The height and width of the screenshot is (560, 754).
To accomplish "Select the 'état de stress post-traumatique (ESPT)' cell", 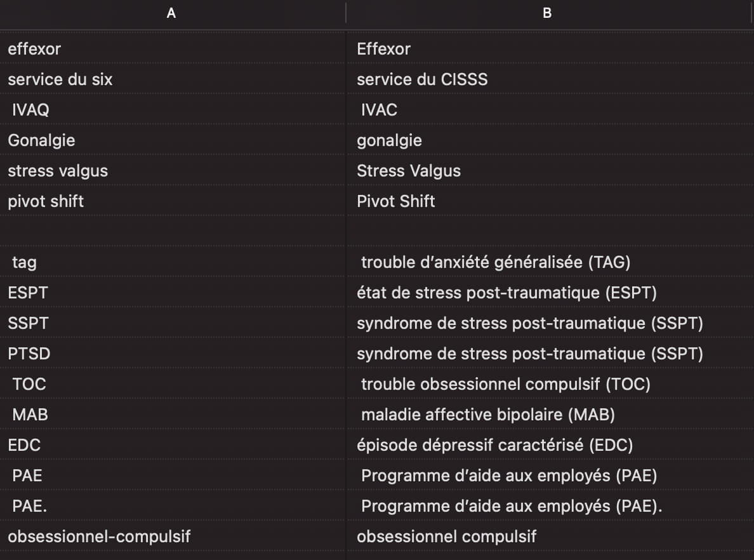I will [506, 293].
